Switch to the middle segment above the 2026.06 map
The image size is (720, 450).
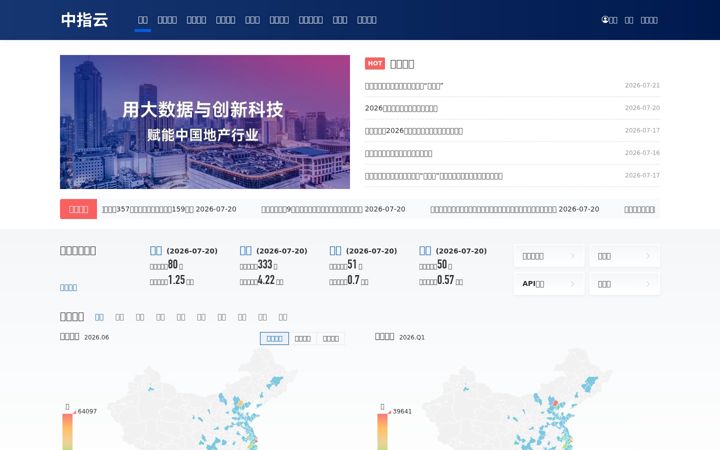tap(303, 338)
